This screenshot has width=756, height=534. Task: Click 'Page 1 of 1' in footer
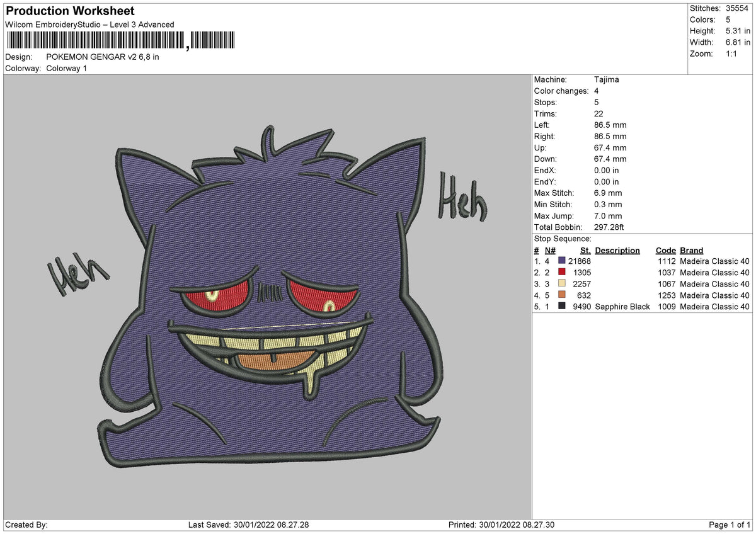[730, 525]
